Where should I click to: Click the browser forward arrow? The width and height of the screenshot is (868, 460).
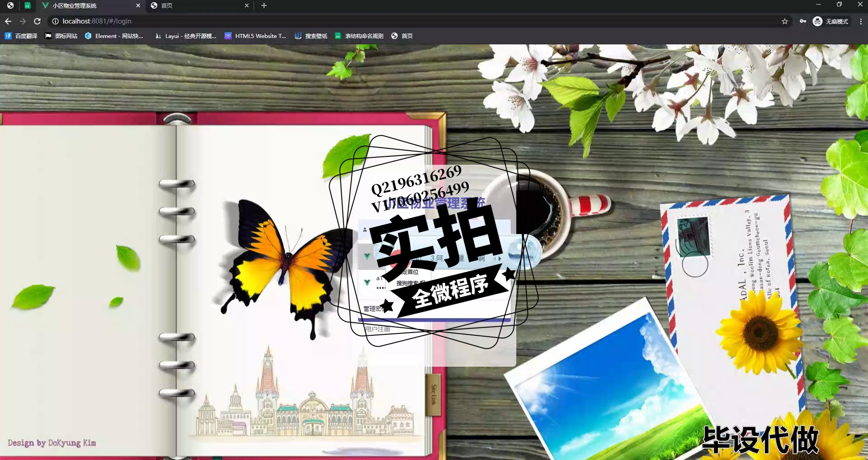[x=23, y=21]
